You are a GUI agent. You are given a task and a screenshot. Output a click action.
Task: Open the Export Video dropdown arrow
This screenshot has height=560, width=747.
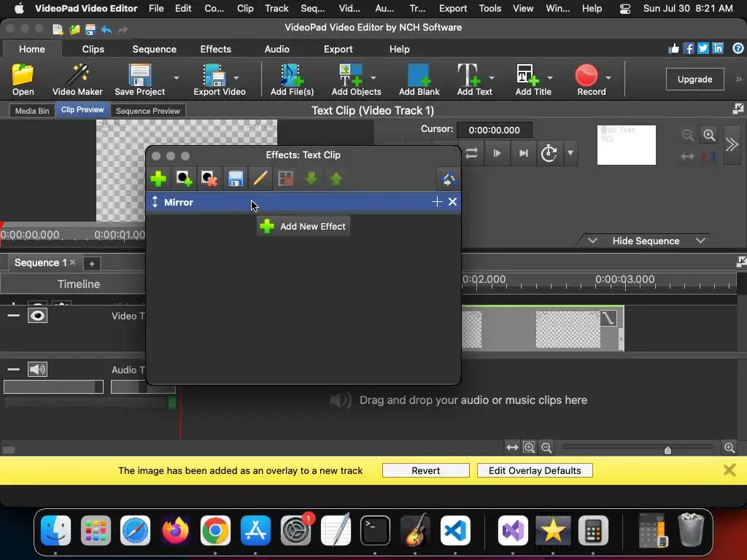236,77
